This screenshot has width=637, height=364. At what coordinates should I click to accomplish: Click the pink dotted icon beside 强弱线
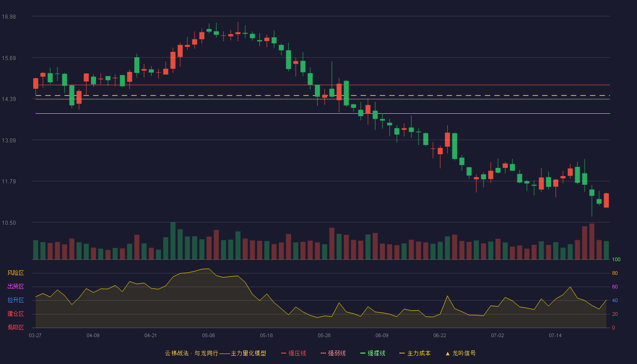click(323, 354)
